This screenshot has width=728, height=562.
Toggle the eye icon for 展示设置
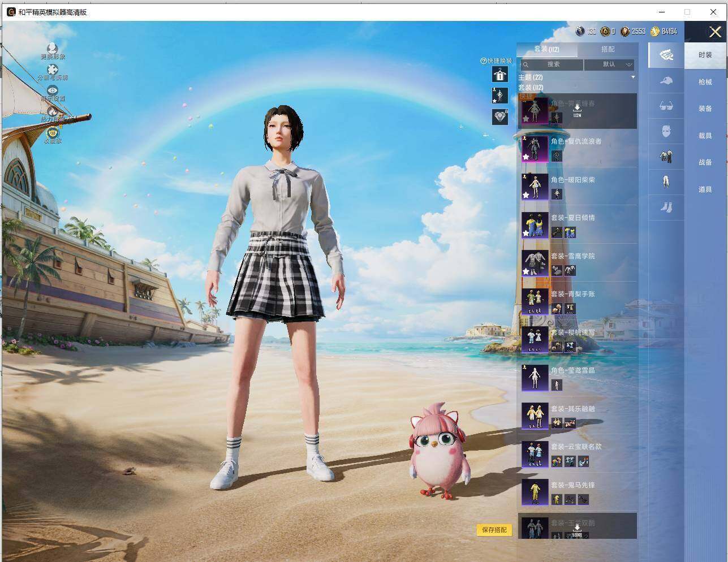[x=53, y=90]
